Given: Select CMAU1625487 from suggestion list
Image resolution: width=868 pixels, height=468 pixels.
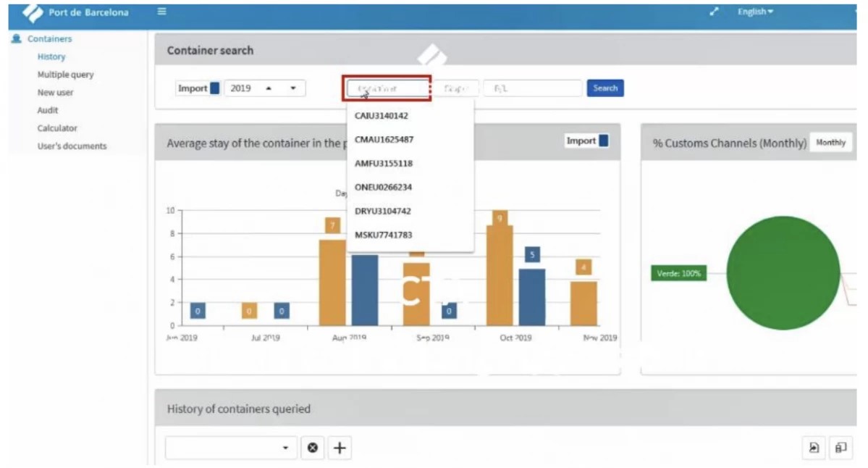Looking at the screenshot, I should click(x=384, y=140).
